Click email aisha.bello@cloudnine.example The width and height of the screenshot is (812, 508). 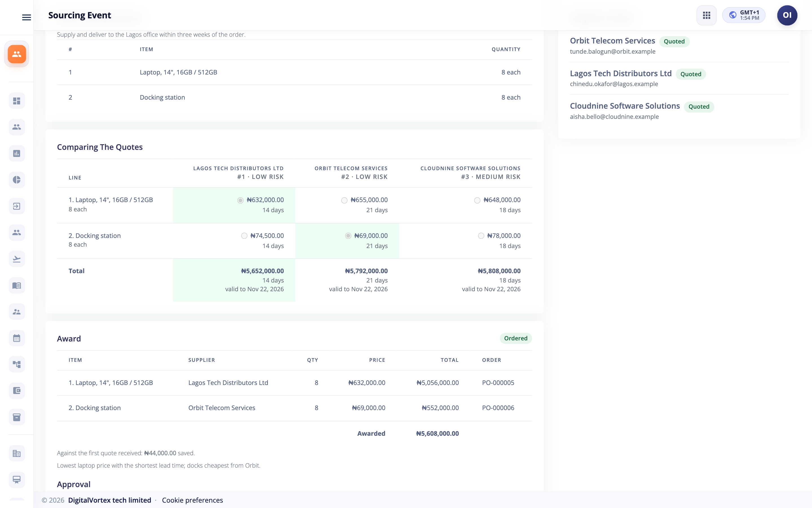pyautogui.click(x=614, y=117)
